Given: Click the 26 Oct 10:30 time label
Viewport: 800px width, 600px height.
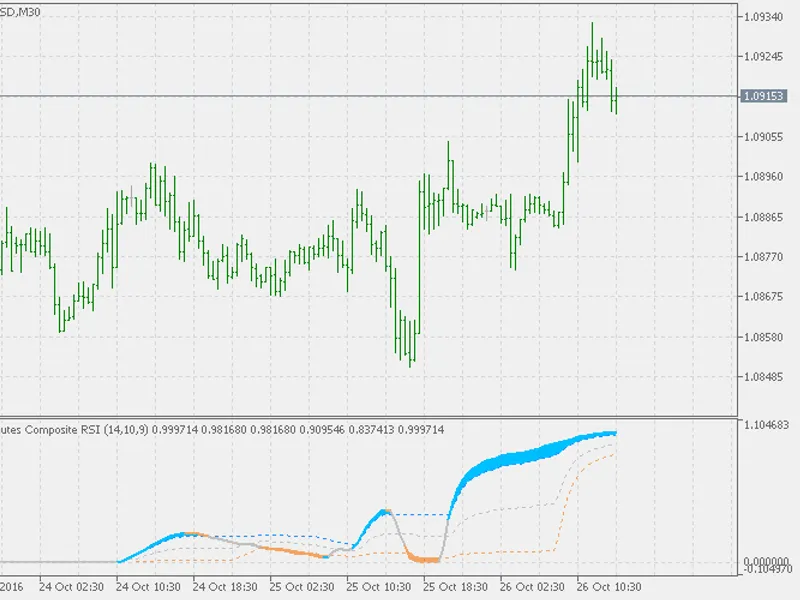Looking at the screenshot, I should 609,587.
